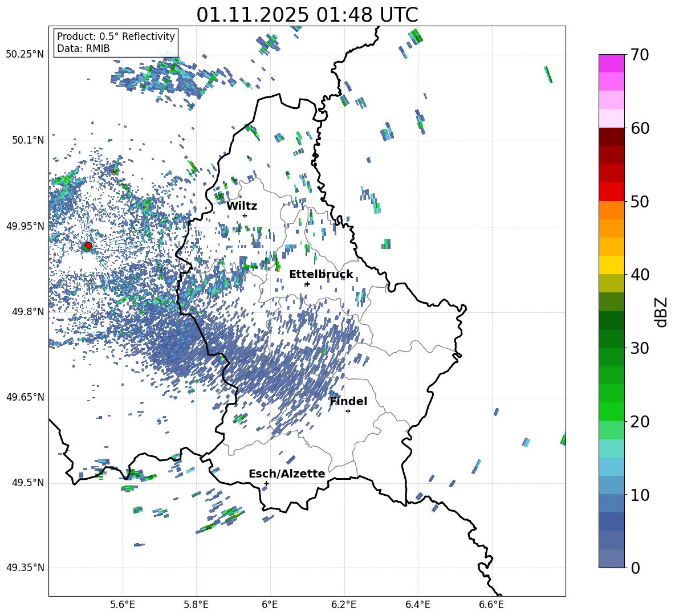Click the turquoise colorbar segment below 20
675x616 pixels.
[611, 448]
